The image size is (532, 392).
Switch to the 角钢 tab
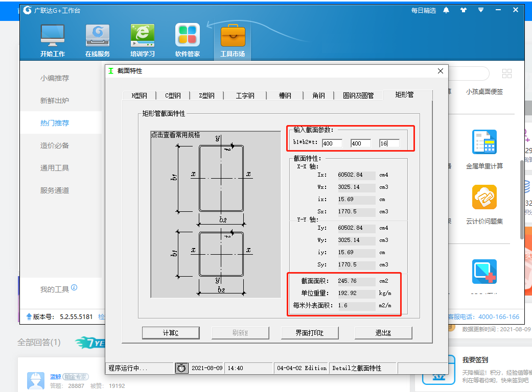click(x=318, y=95)
